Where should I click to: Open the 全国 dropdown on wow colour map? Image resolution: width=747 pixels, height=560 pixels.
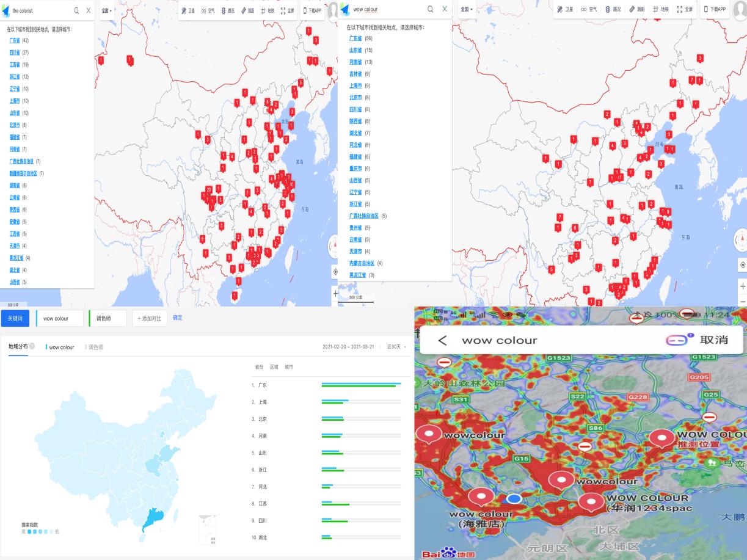click(467, 9)
